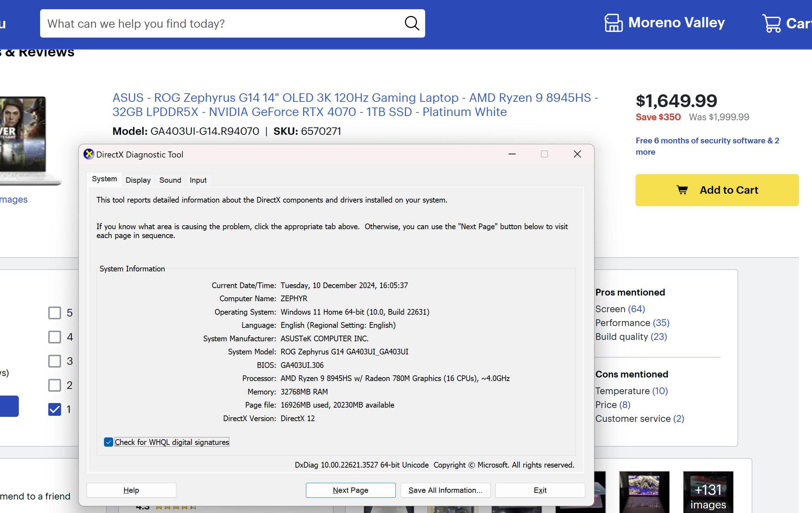
Task: Open the Moreno Valley store icon
Action: 613,23
